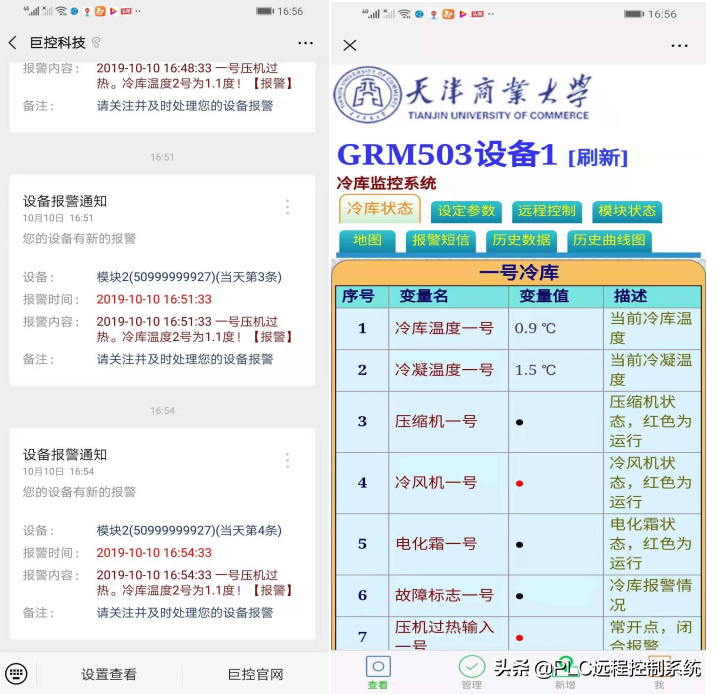This screenshot has height=694, width=718.
Task: Open the 历史曲线图 tab
Action: pos(609,240)
